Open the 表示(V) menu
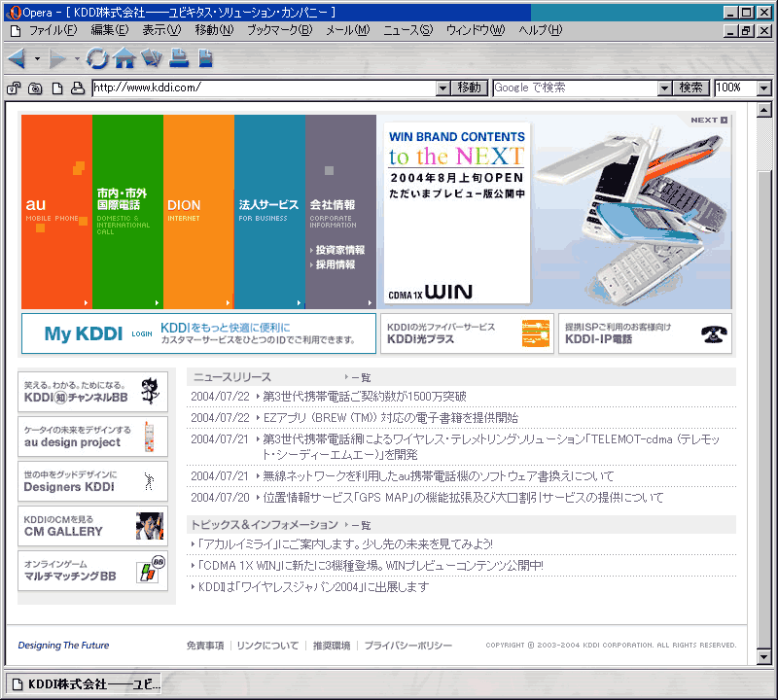Screen dimensions: 778x700 (161, 31)
